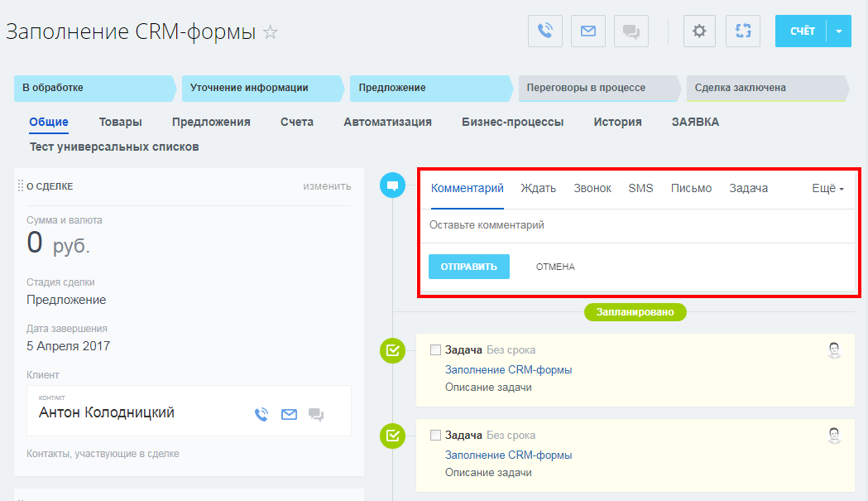The height and width of the screenshot is (501, 868).
Task: Expand the СЧЁТ button dropdown arrow
Action: (x=839, y=31)
